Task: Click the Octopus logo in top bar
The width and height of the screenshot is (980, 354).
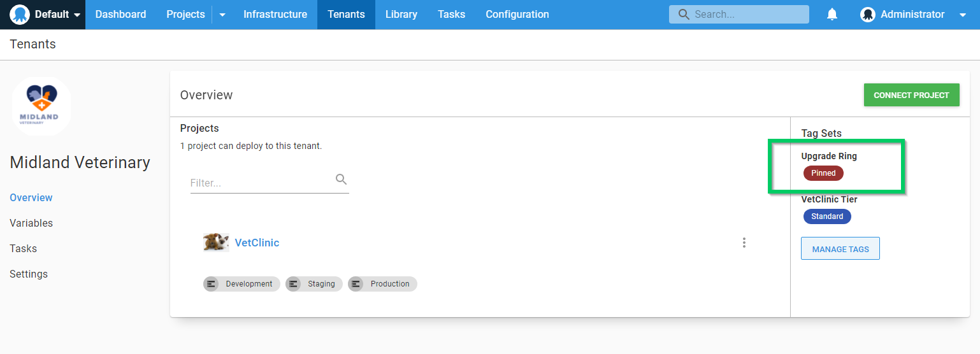Action: (x=20, y=14)
